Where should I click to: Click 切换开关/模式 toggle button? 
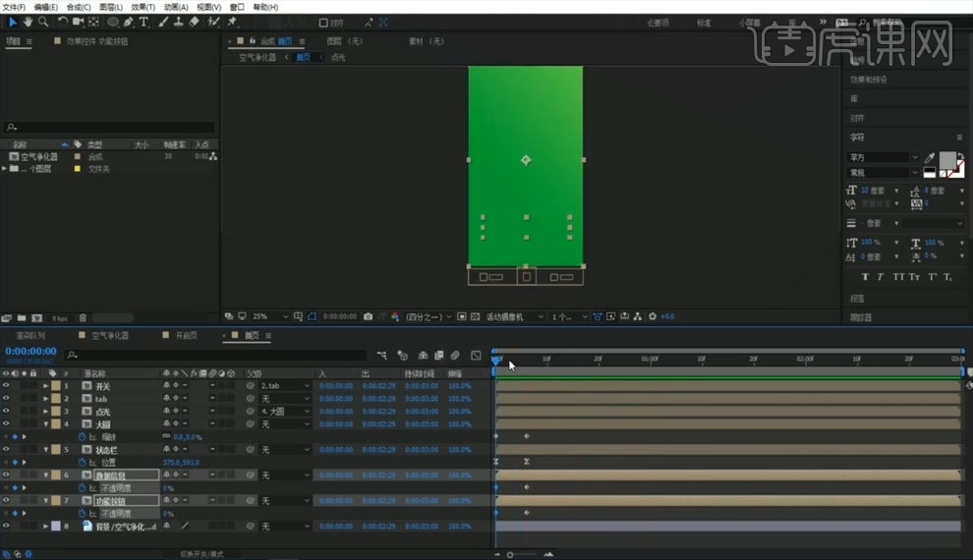click(201, 554)
